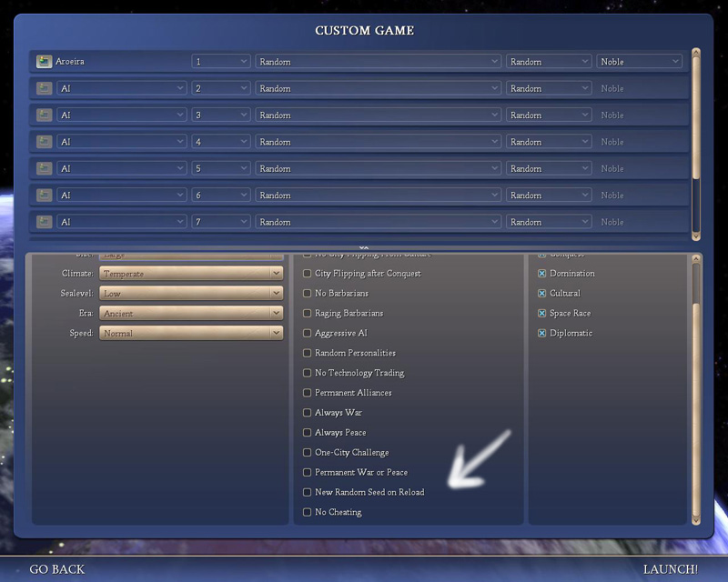Click the player list scroll-down arrow
The height and width of the screenshot is (582, 728).
pyautogui.click(x=696, y=235)
